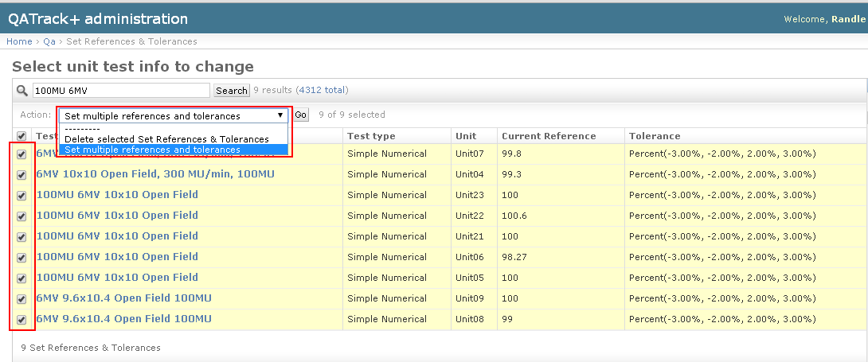Open 6MV 10x10 Open Field 300 MU/min link
This screenshot has width=868, height=362.
coord(155,174)
